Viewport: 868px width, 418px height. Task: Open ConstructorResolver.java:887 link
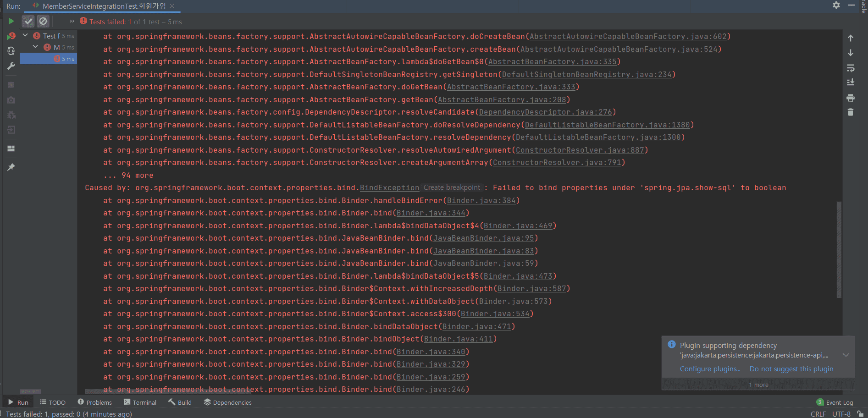click(x=580, y=150)
